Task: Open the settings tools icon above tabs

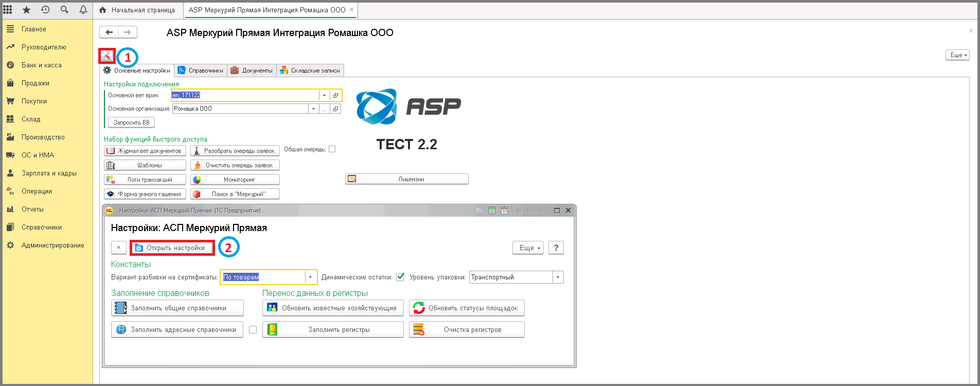Action: pos(106,55)
